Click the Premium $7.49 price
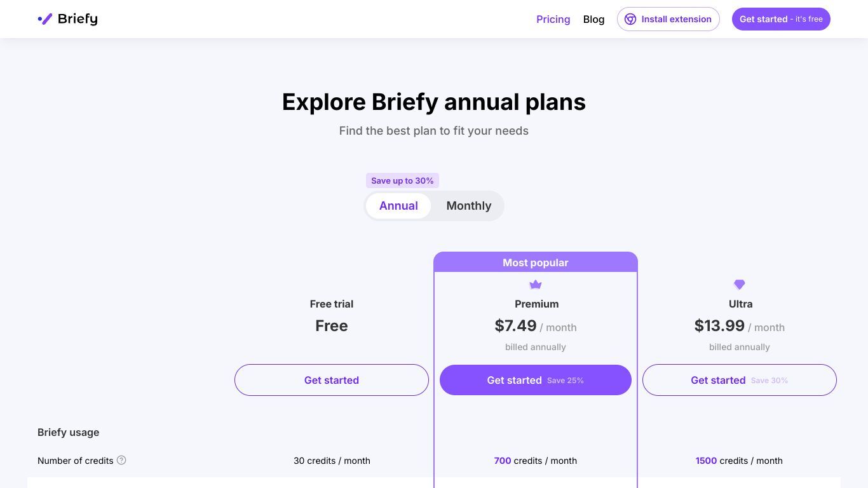The image size is (868, 488). 516,326
